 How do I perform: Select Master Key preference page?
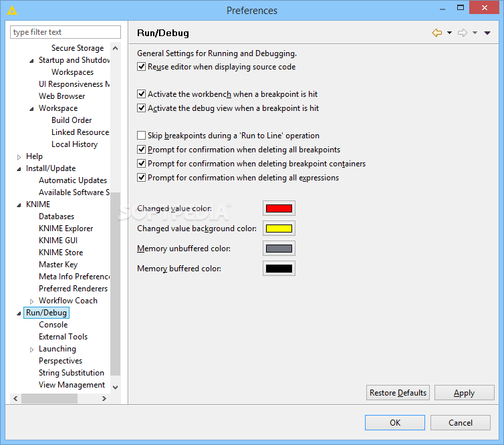58,265
